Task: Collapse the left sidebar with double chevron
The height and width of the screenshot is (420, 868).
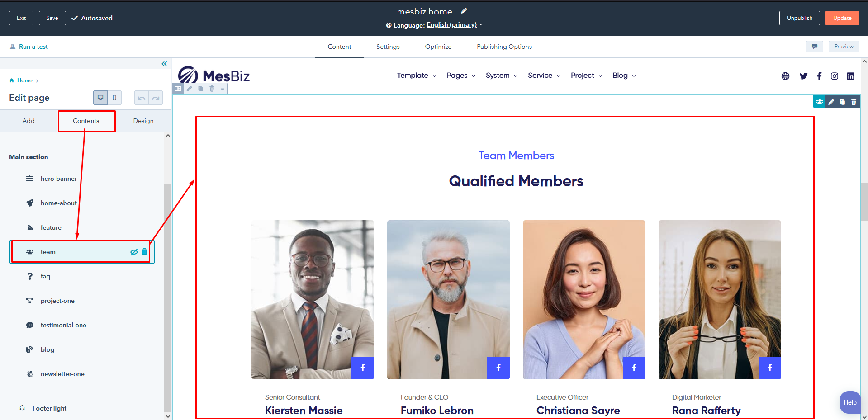Action: (x=164, y=64)
